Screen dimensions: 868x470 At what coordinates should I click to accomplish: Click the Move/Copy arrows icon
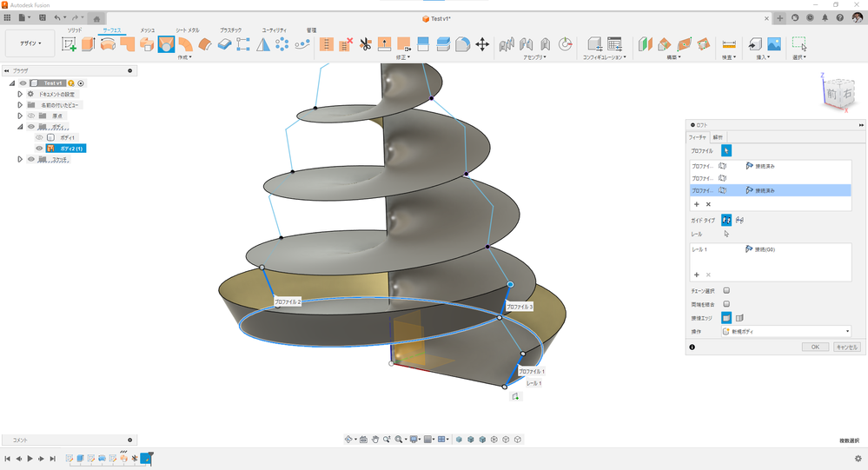[x=482, y=44]
